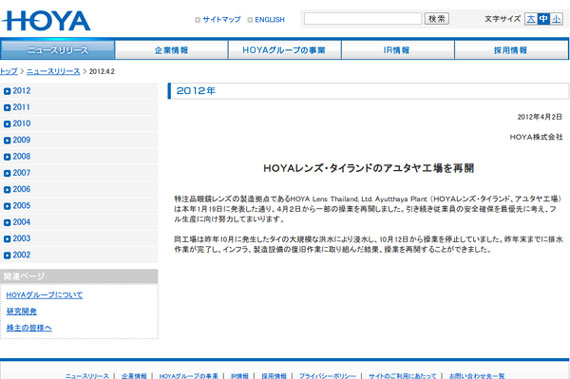Click the article headline HOYAレンズ・タイランドのアユタヤ工場を再開
This screenshot has height=379, width=570.
pos(369,168)
